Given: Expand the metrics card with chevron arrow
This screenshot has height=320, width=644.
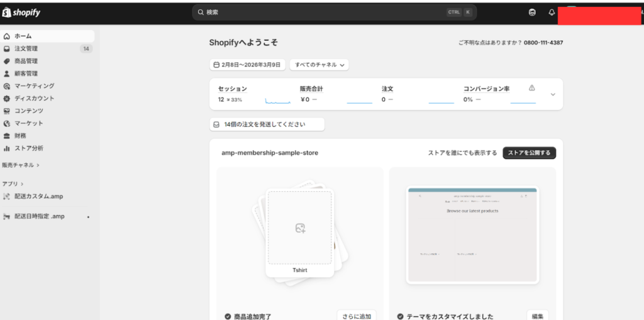Looking at the screenshot, I should tap(553, 94).
